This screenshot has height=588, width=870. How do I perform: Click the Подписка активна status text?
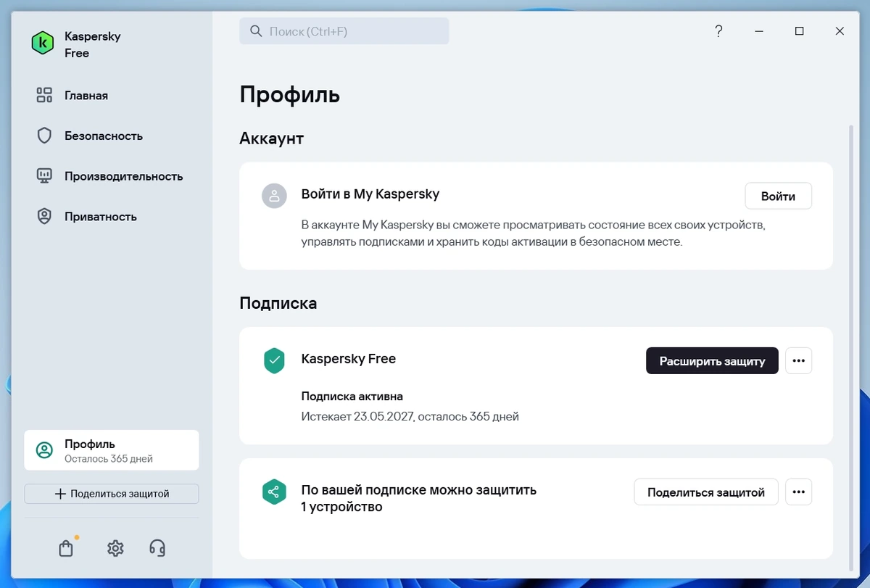click(x=352, y=397)
